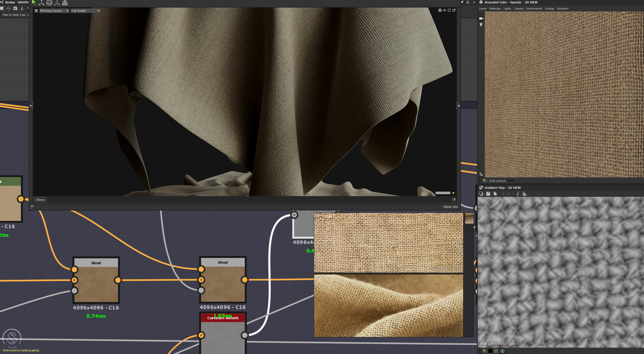Open Materials menu in 3D View
Viewport: 644px width, 354px height.
[x=495, y=9]
